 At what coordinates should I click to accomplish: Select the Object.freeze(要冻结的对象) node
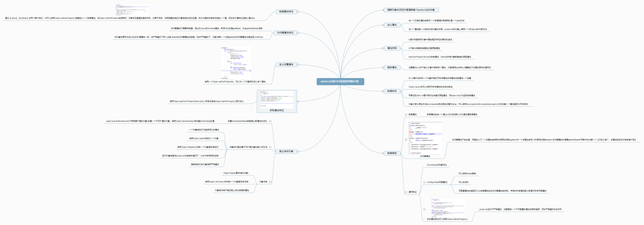pyautogui.click(x=236, y=173)
